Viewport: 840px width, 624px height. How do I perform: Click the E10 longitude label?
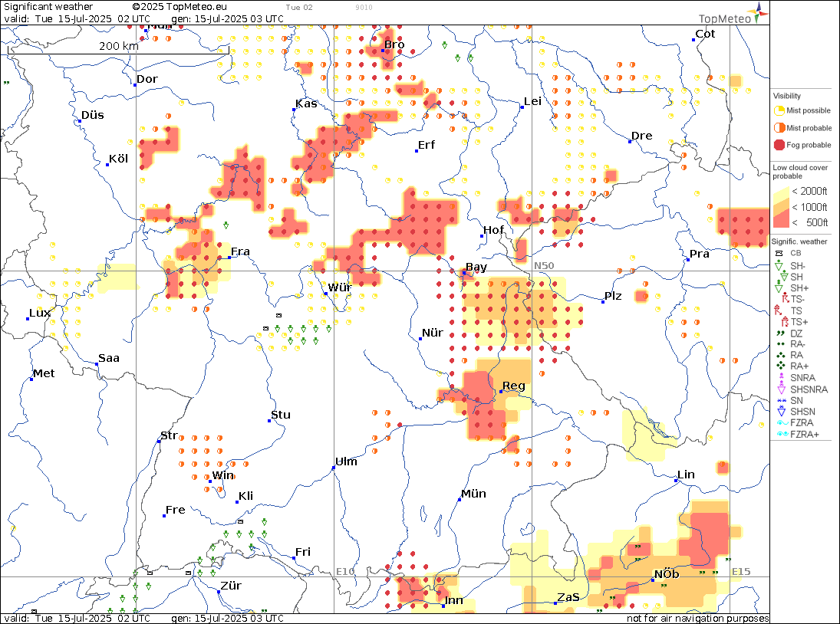(345, 572)
